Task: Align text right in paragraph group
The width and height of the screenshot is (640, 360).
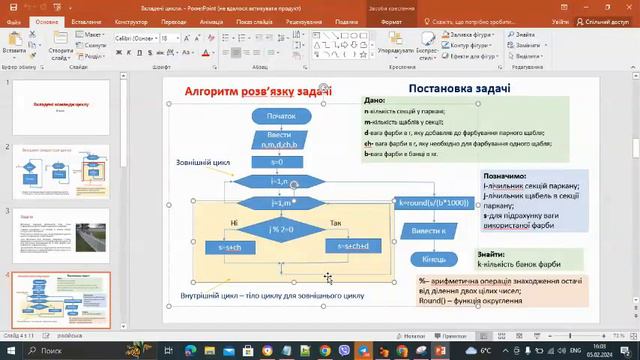Action: click(x=246, y=53)
